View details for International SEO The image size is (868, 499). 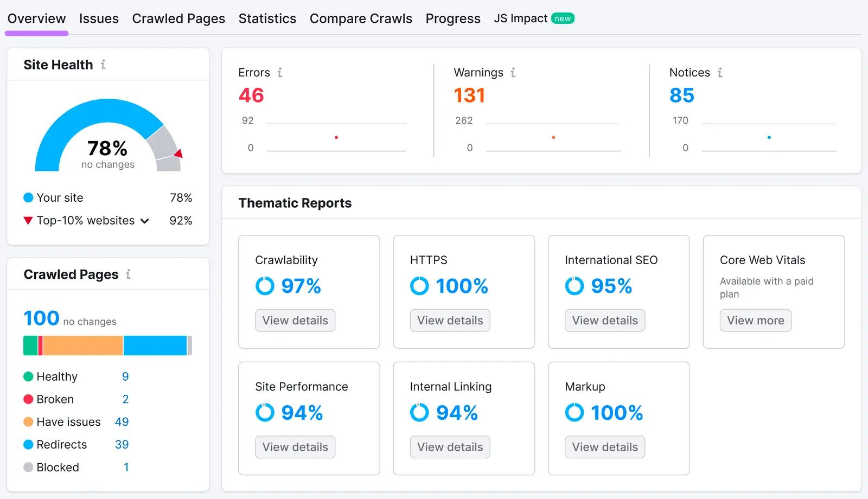click(x=604, y=320)
